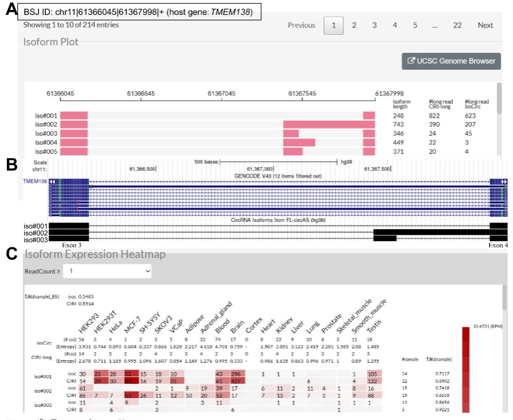The width and height of the screenshot is (513, 420).
Task: Click the HEK293 CIRI cell showing 65
Action: coord(83,395)
